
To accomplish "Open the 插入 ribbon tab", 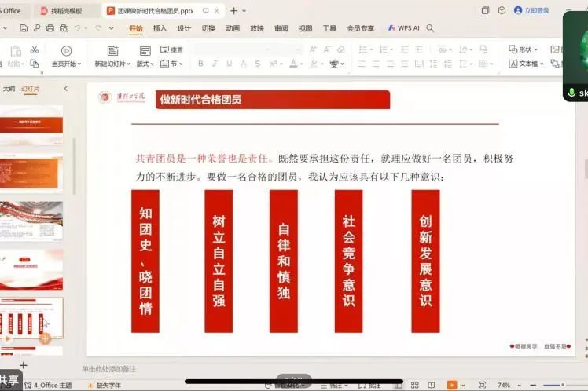I will click(160, 28).
